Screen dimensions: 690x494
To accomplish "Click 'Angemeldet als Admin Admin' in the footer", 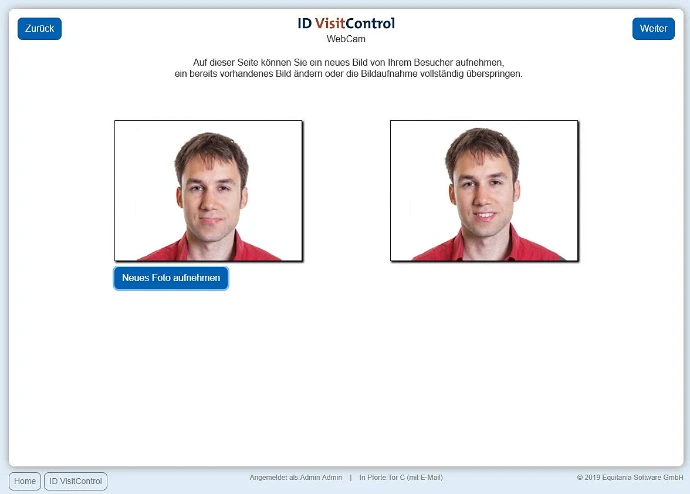I will 295,478.
